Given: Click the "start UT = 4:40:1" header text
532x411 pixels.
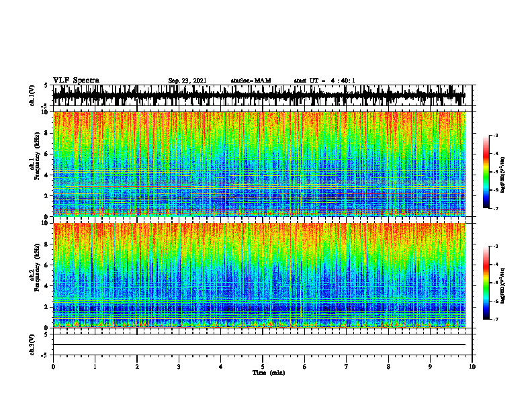Looking at the screenshot, I should (x=324, y=81).
